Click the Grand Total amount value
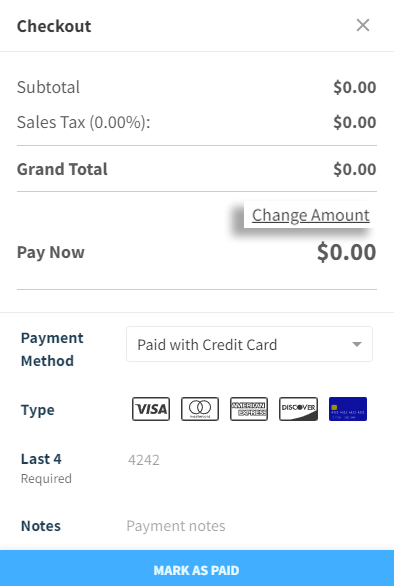The height and width of the screenshot is (586, 394). tap(355, 169)
